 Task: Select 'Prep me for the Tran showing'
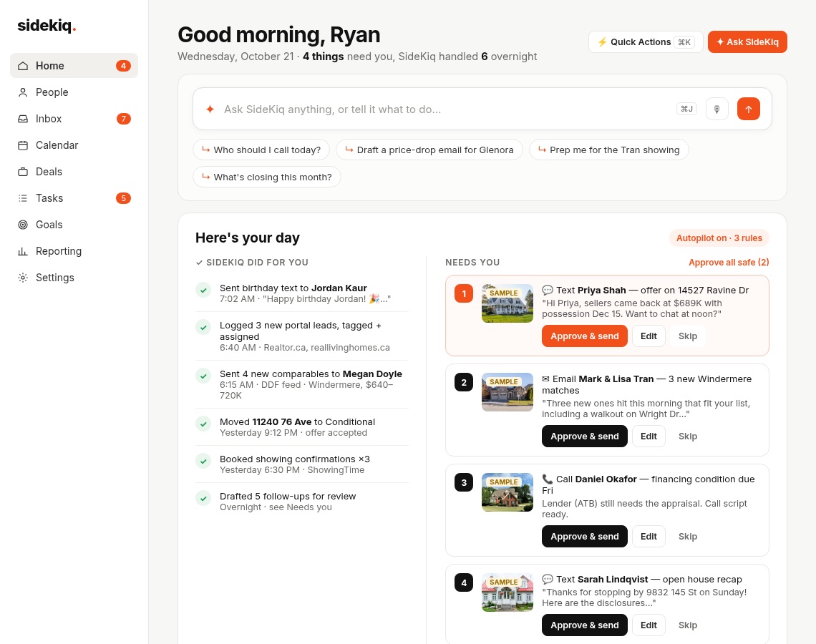pyautogui.click(x=609, y=150)
